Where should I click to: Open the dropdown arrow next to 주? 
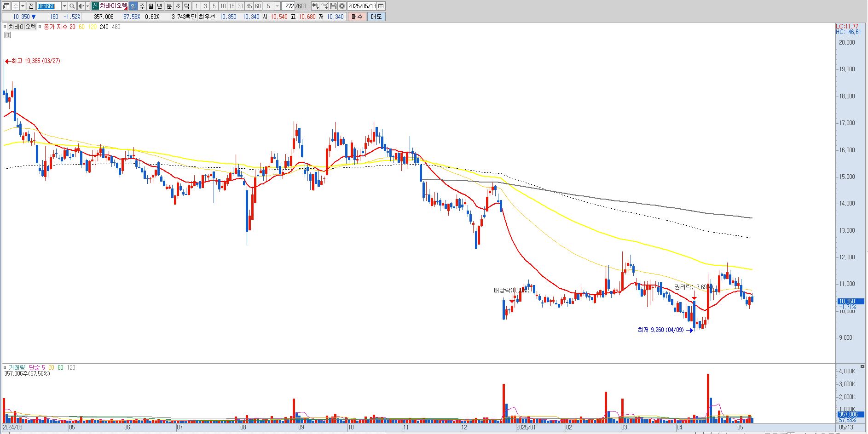(23, 6)
